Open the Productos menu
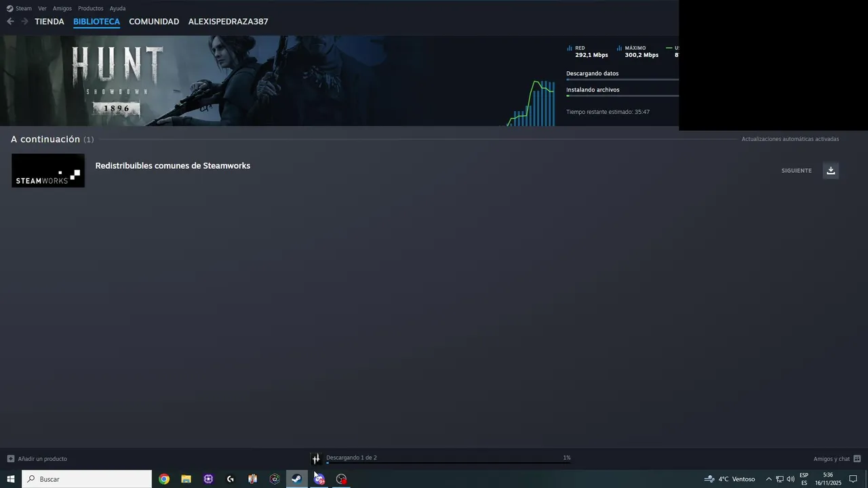This screenshot has height=488, width=868. pos(91,8)
